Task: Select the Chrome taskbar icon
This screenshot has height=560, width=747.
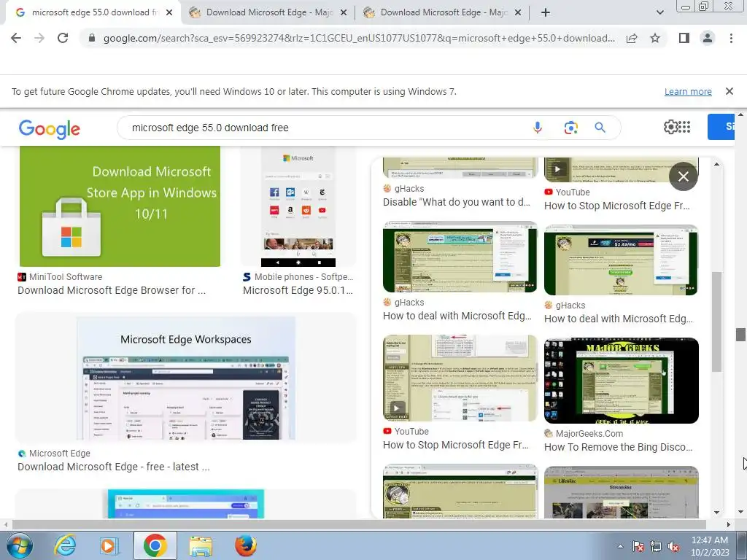Action: [x=155, y=545]
